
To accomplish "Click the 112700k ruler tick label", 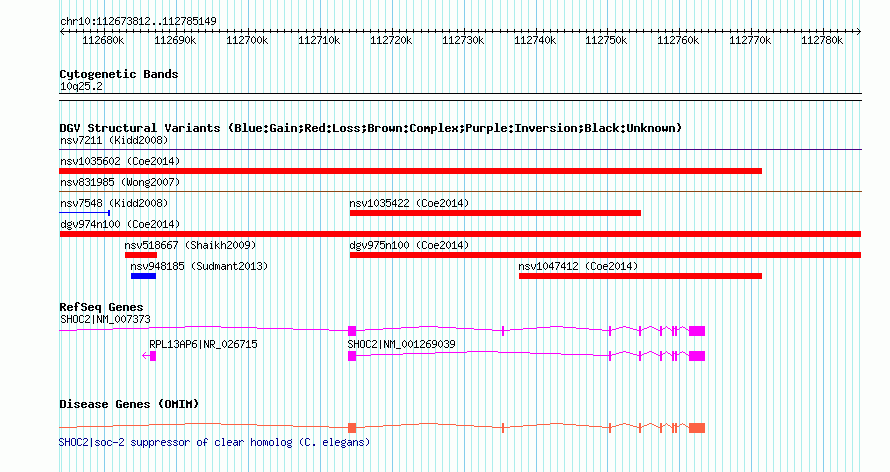I will (247, 40).
